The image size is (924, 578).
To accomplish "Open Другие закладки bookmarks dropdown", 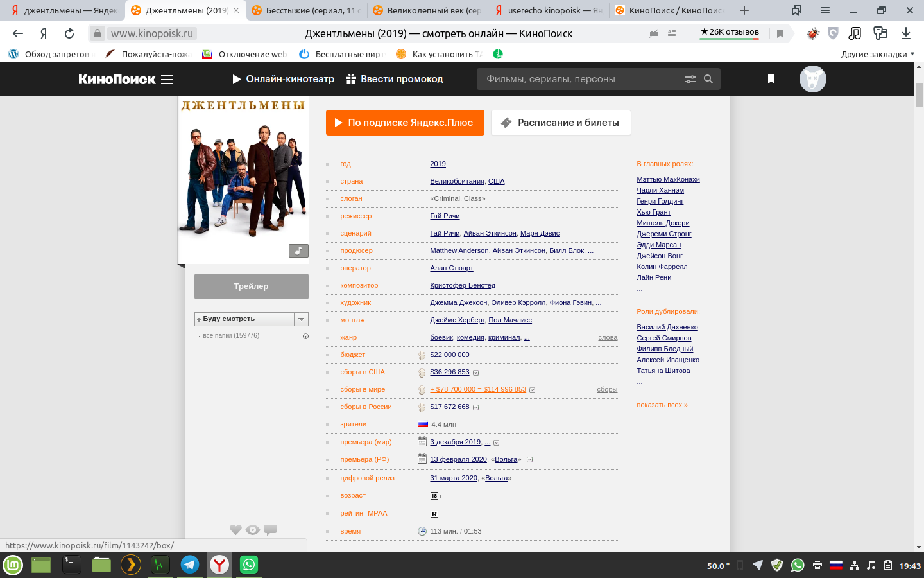I will 877,54.
